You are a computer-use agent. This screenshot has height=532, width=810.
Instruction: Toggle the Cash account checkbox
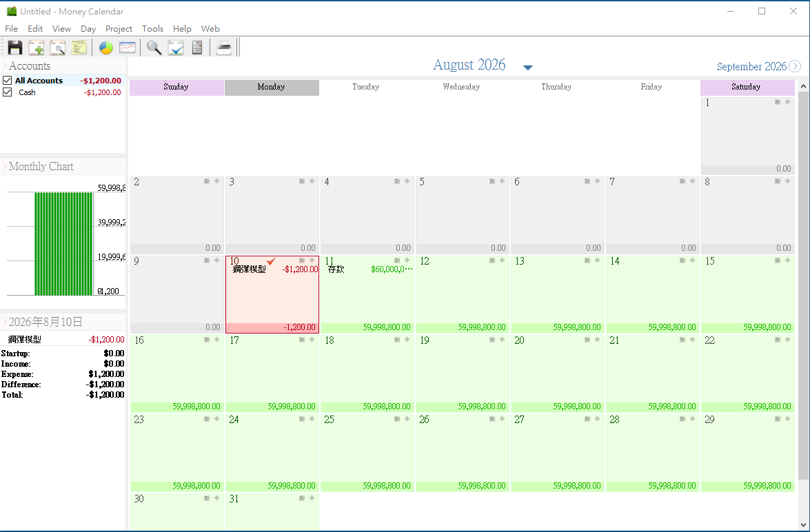point(7,92)
